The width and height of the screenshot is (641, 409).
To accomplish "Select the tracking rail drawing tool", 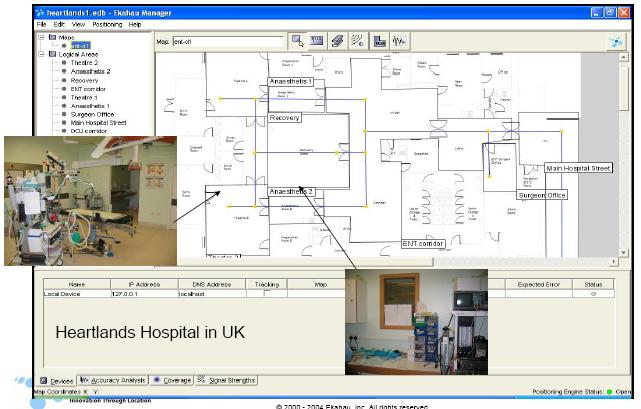I will [x=358, y=41].
